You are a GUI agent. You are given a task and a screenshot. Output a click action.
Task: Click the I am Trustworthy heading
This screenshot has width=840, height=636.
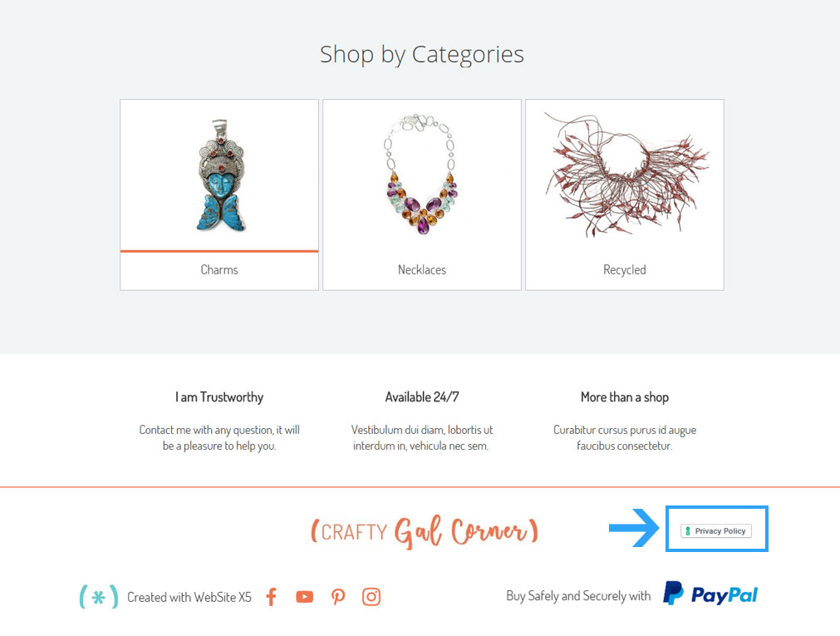tap(219, 397)
